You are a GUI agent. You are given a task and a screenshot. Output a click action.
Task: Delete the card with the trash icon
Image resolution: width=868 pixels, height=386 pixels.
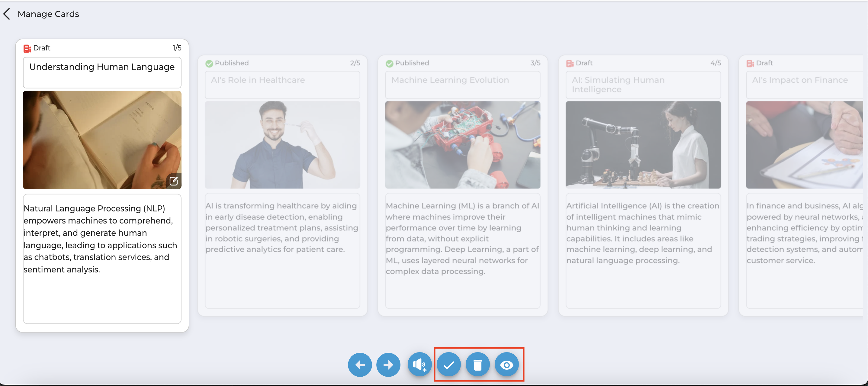(477, 365)
